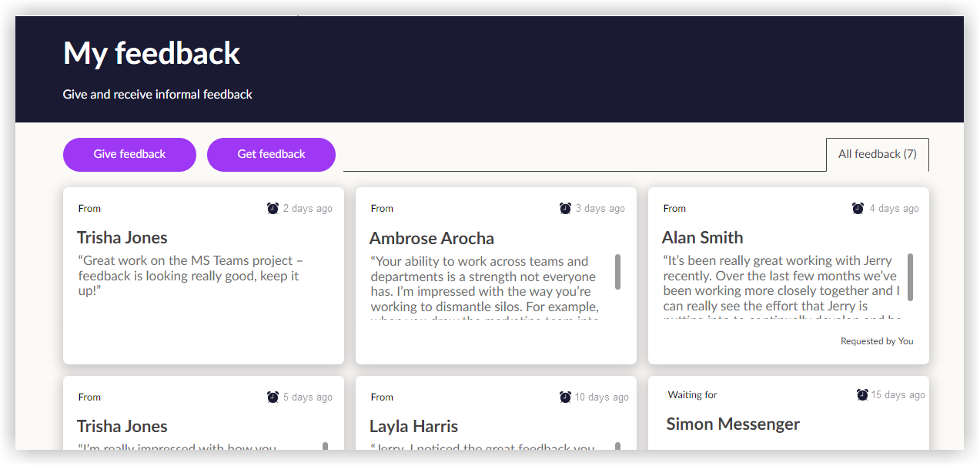Click scrollbar in Ambrose Arocha feedback card
This screenshot has height=466, width=980.
click(617, 272)
